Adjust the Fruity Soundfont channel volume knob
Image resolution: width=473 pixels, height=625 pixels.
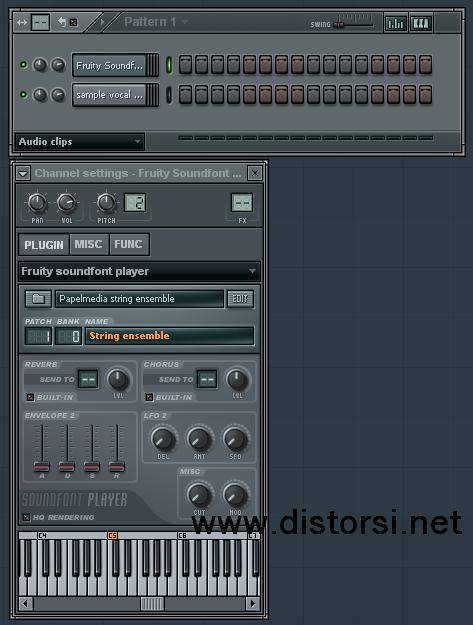(58, 65)
